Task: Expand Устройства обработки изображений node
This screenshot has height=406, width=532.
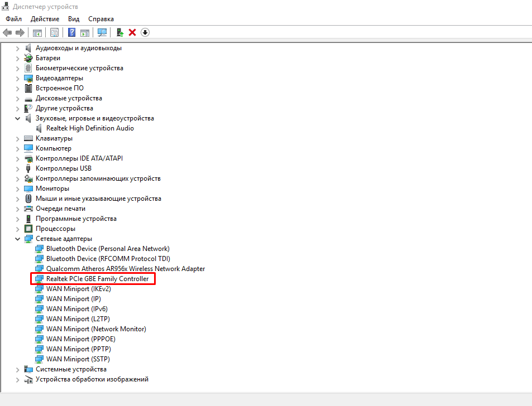Action: (x=18, y=380)
